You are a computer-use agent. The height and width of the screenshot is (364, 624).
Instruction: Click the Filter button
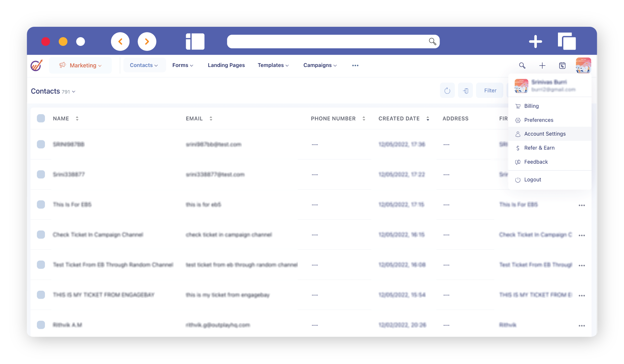coord(490,90)
